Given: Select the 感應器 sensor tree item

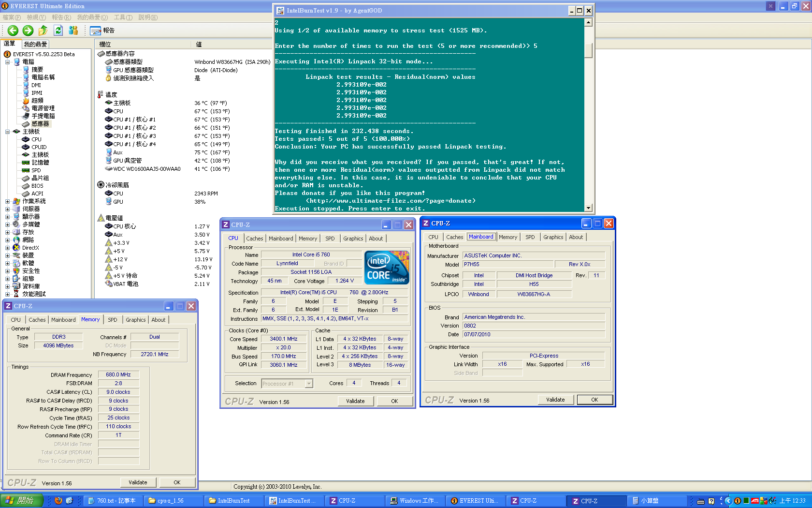Looking at the screenshot, I should tap(40, 124).
